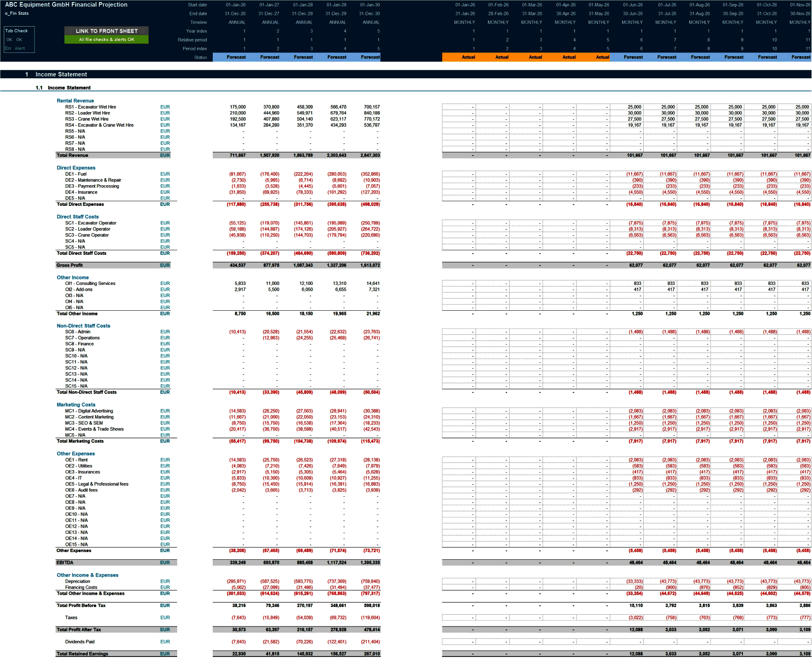The width and height of the screenshot is (812, 662).
Task: Click the MONTHLY timeline cell for 01-Jun-26
Action: tap(633, 22)
